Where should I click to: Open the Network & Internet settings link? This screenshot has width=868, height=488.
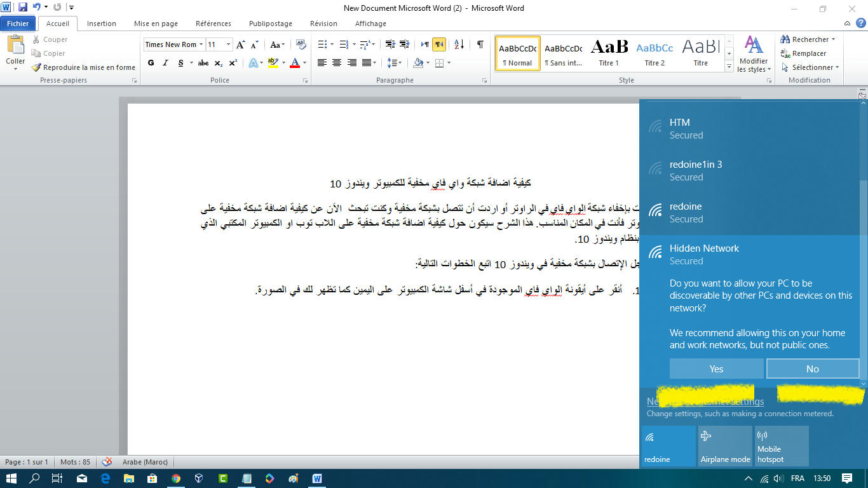tap(705, 402)
